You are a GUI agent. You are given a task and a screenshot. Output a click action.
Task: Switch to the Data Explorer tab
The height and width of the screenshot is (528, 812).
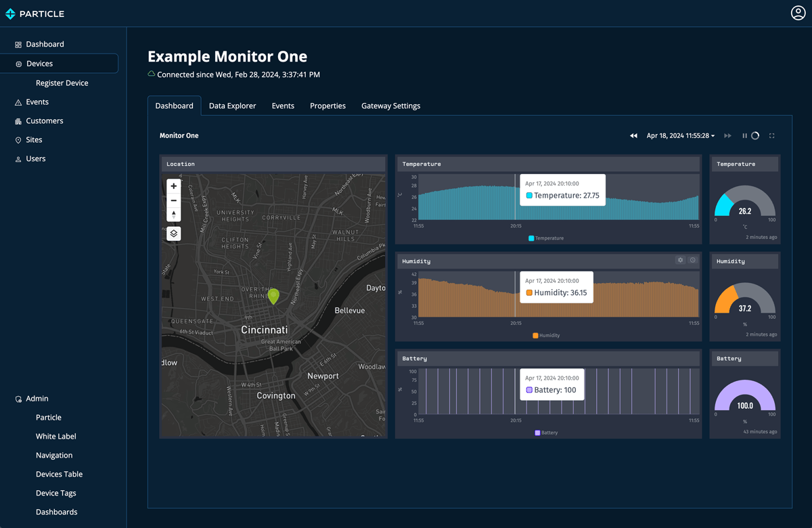tap(232, 106)
